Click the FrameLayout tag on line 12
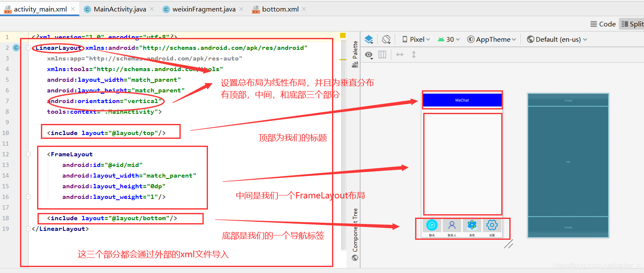Screen dimensions: 644x273 [x=70, y=154]
